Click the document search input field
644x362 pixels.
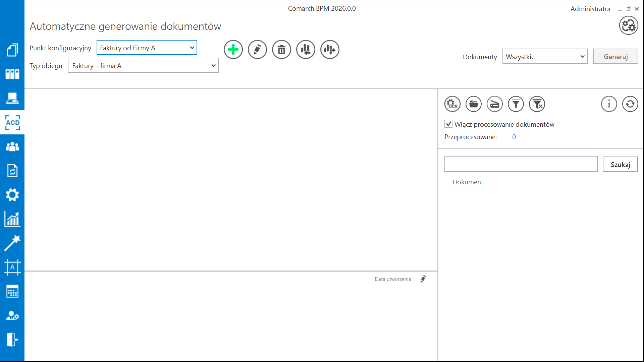[521, 164]
